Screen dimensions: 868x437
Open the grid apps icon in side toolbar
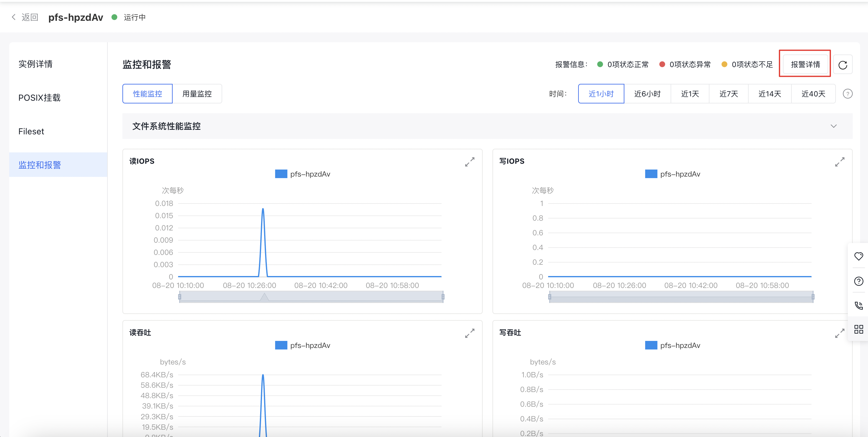[x=859, y=329]
